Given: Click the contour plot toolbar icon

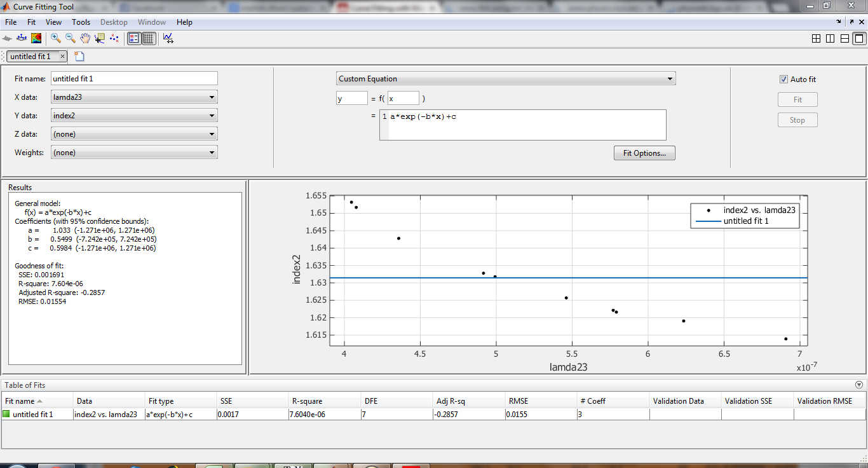Looking at the screenshot, I should pos(36,38).
